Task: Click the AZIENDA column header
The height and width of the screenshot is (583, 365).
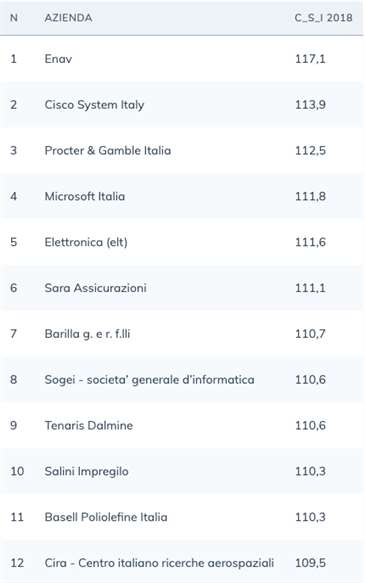Action: (68, 17)
